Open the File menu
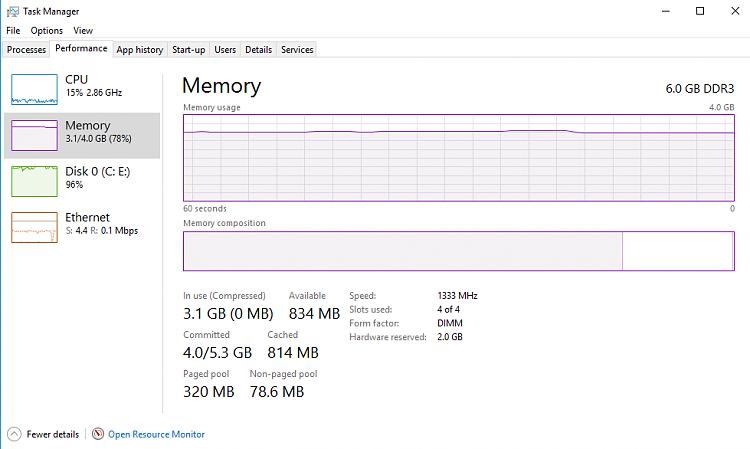750x449 pixels. coord(13,31)
